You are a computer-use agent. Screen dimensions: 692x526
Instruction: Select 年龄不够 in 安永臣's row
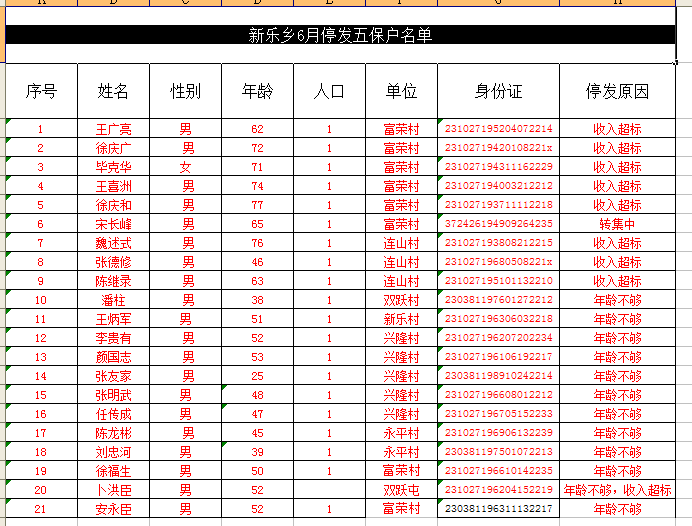[617, 508]
